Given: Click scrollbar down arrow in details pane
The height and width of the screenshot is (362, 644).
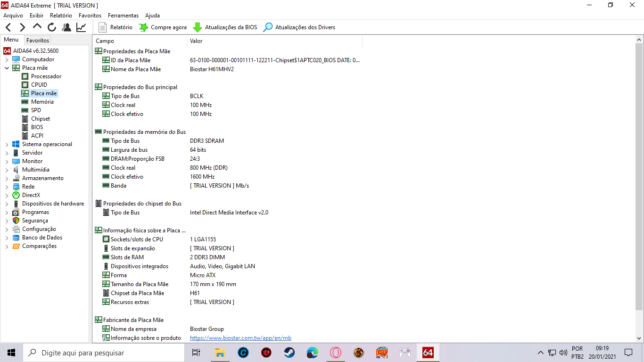Looking at the screenshot, I should pos(639,338).
